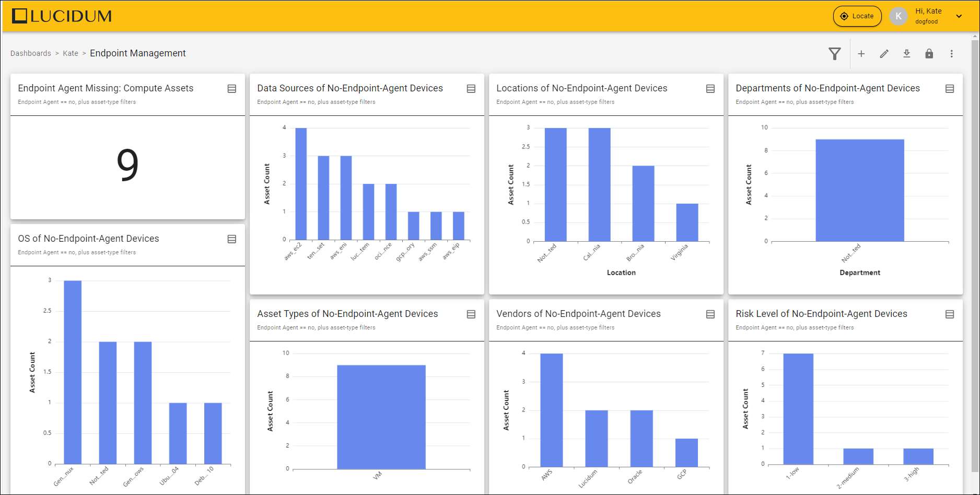Click the count 9 in Endpoint Agent Missing
The image size is (980, 495).
[x=127, y=165]
